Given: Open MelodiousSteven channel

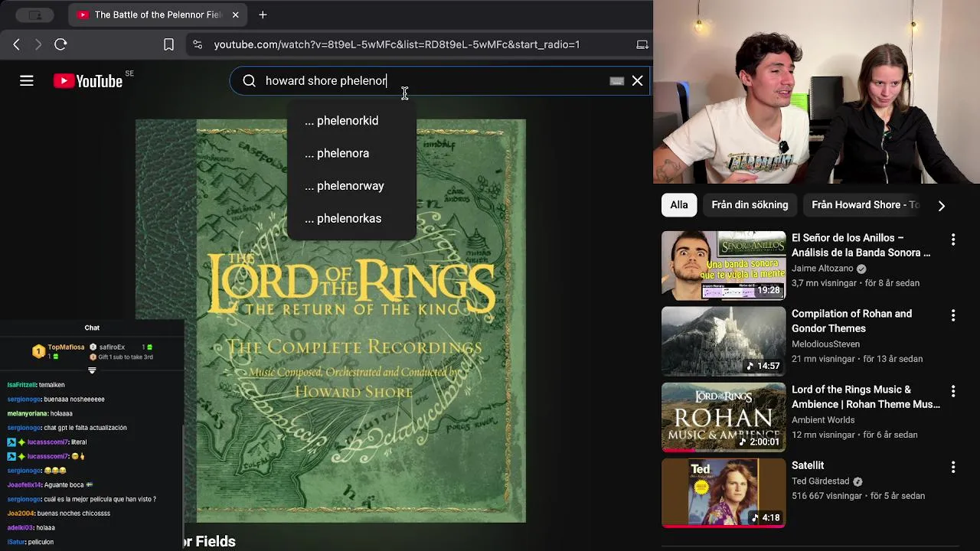Looking at the screenshot, I should tap(825, 344).
